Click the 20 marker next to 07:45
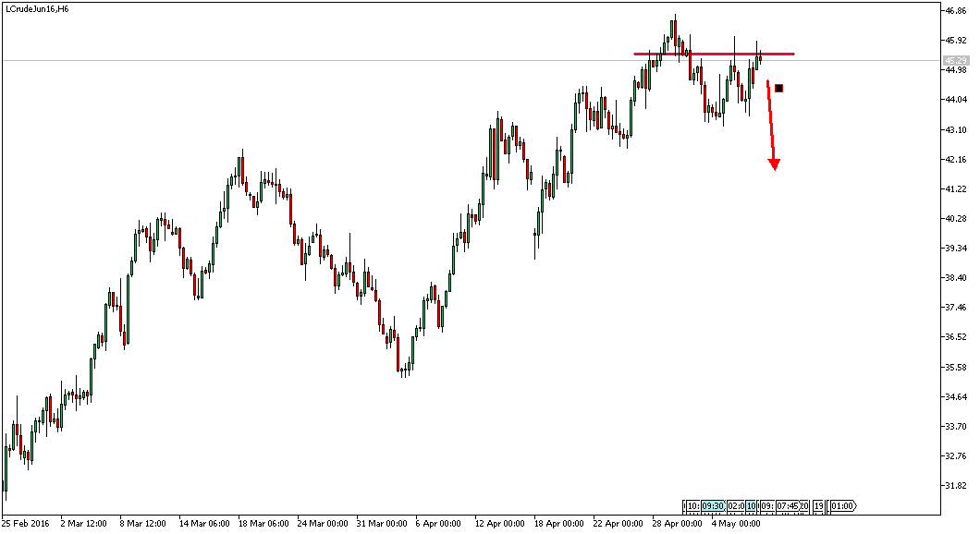This screenshot has height=534, width=980. [804, 505]
